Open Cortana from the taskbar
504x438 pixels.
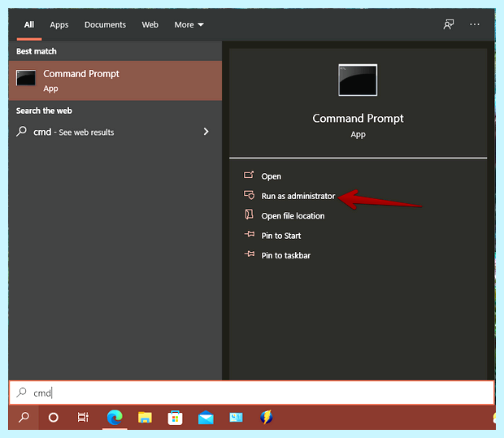click(54, 418)
